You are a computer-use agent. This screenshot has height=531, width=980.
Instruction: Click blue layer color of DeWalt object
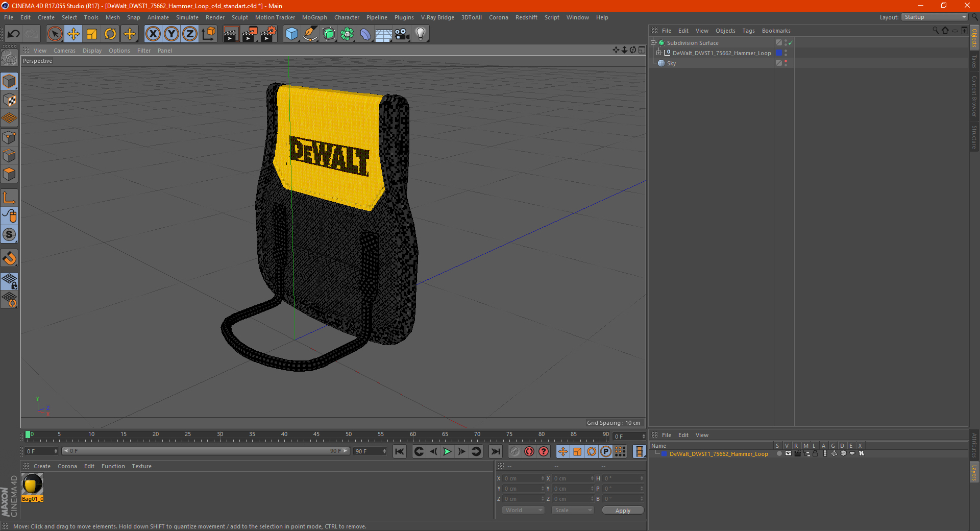coord(779,53)
